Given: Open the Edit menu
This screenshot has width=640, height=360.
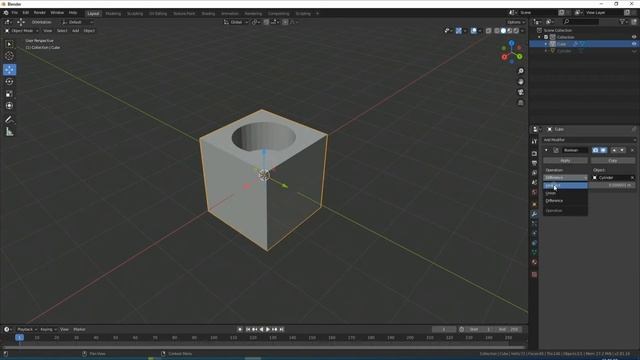Looking at the screenshot, I should click(x=25, y=13).
